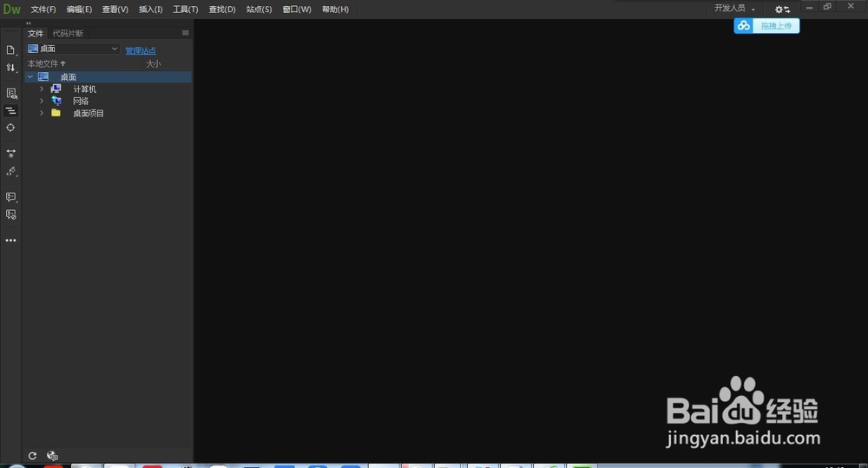Click the highlighted indented-lines format icon
This screenshot has height=468, width=868.
click(x=10, y=111)
